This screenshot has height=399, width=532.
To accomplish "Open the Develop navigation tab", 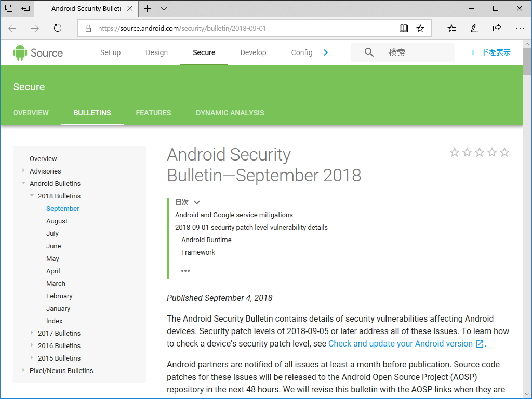I will tap(253, 52).
